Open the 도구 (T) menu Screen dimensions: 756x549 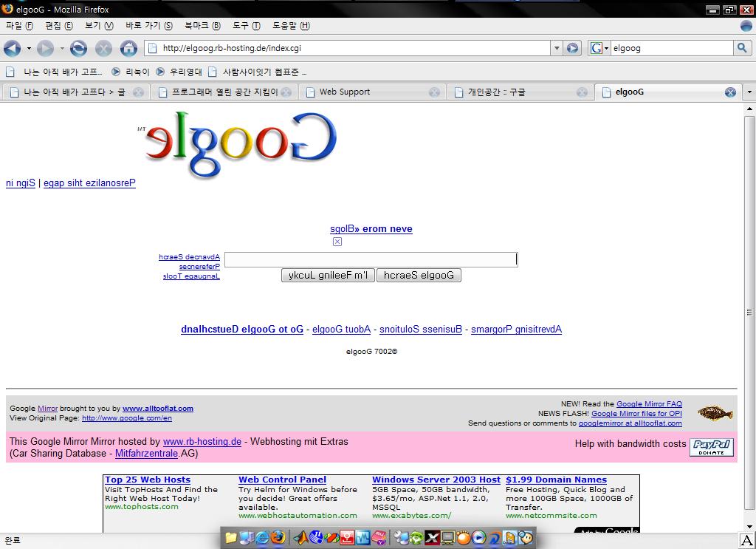coord(246,26)
